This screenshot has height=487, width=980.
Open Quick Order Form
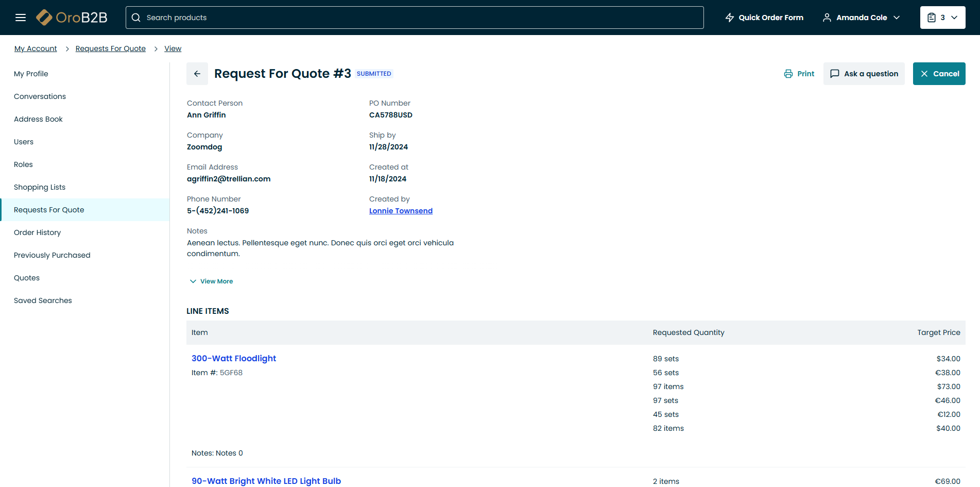pos(764,18)
